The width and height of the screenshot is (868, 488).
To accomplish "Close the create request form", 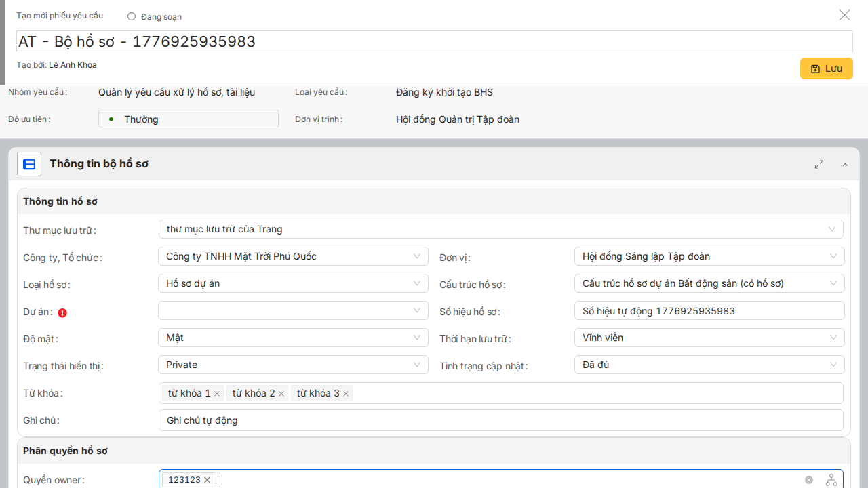I will tap(844, 15).
